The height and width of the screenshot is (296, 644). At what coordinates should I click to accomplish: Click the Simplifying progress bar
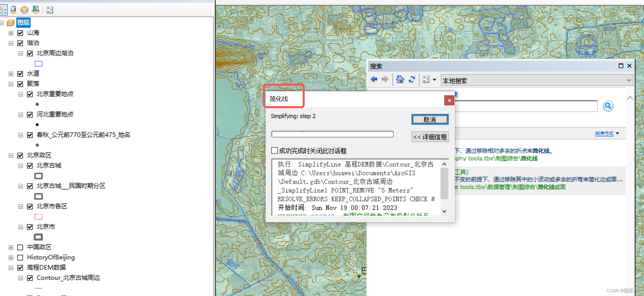pos(332,134)
